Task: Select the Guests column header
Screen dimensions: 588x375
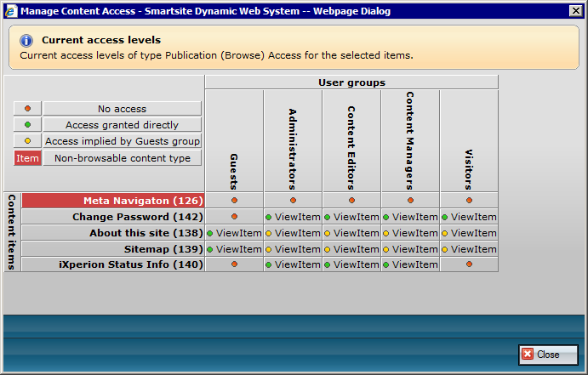Action: [x=234, y=141]
